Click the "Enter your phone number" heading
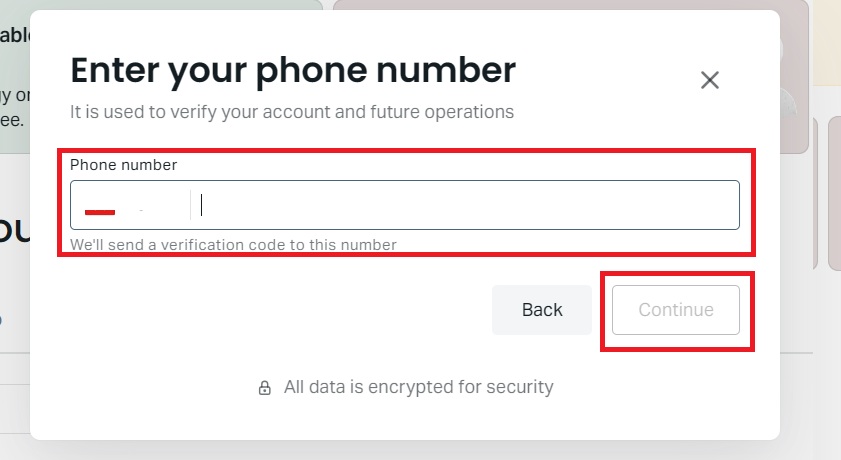 pos(292,71)
